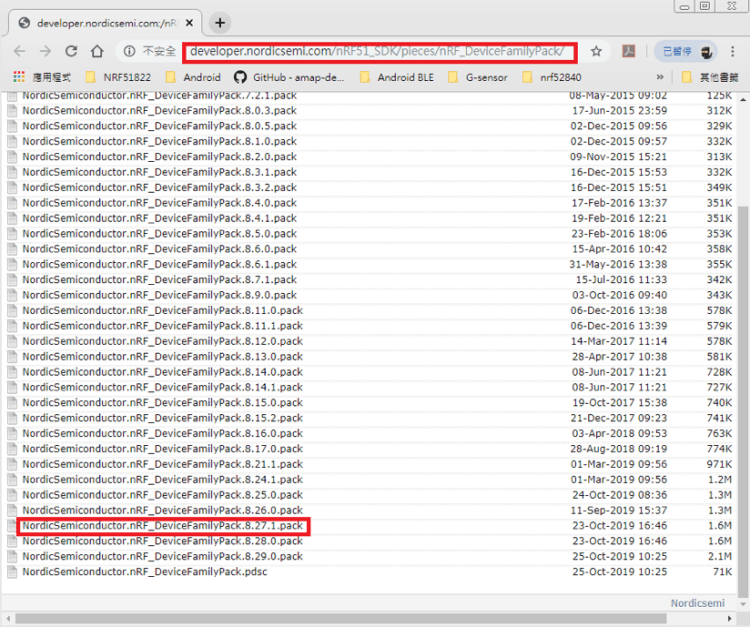Open a new browser tab
The height and width of the screenshot is (627, 750).
click(x=220, y=22)
